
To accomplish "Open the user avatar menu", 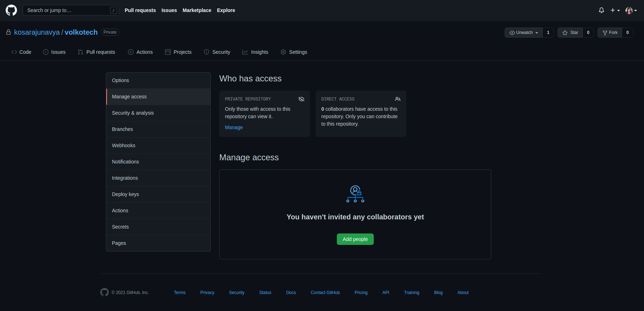I will tap(631, 10).
